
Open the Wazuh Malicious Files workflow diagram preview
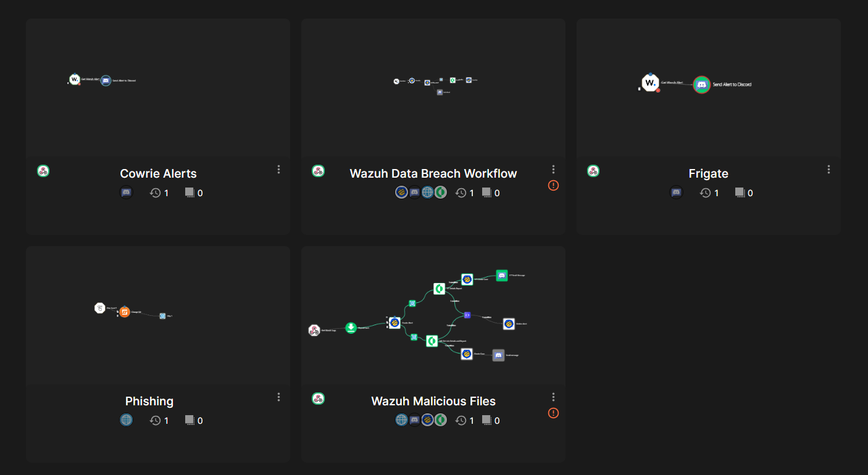click(x=433, y=315)
